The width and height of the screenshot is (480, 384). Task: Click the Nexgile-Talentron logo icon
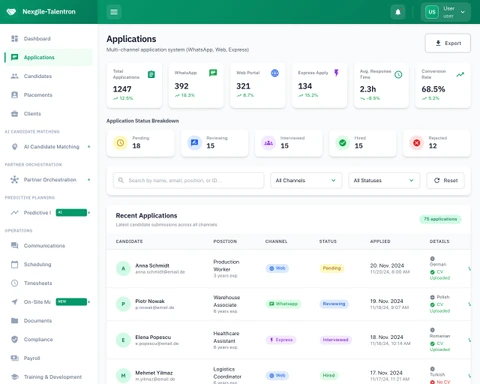[11, 12]
